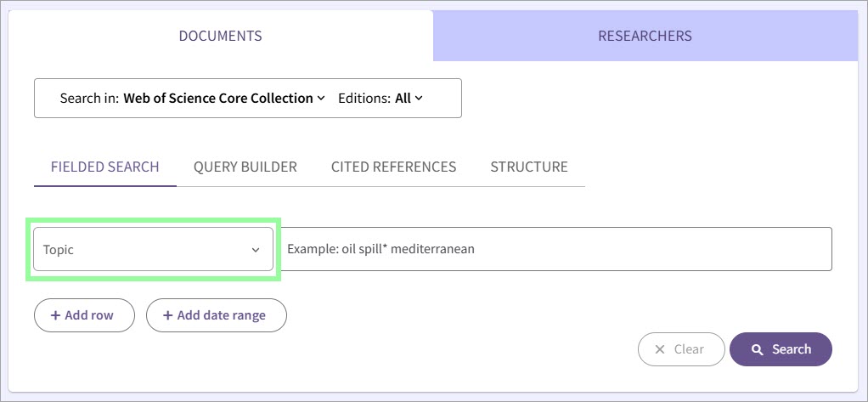
Task: Click the chevron arrow in the Topic box
Action: 256,250
